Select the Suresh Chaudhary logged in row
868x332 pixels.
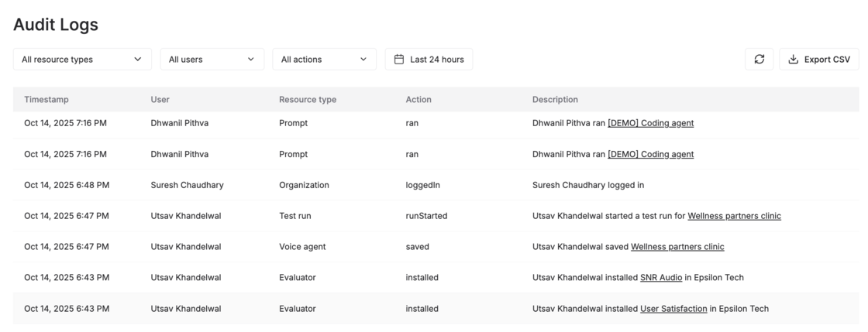pos(434,185)
